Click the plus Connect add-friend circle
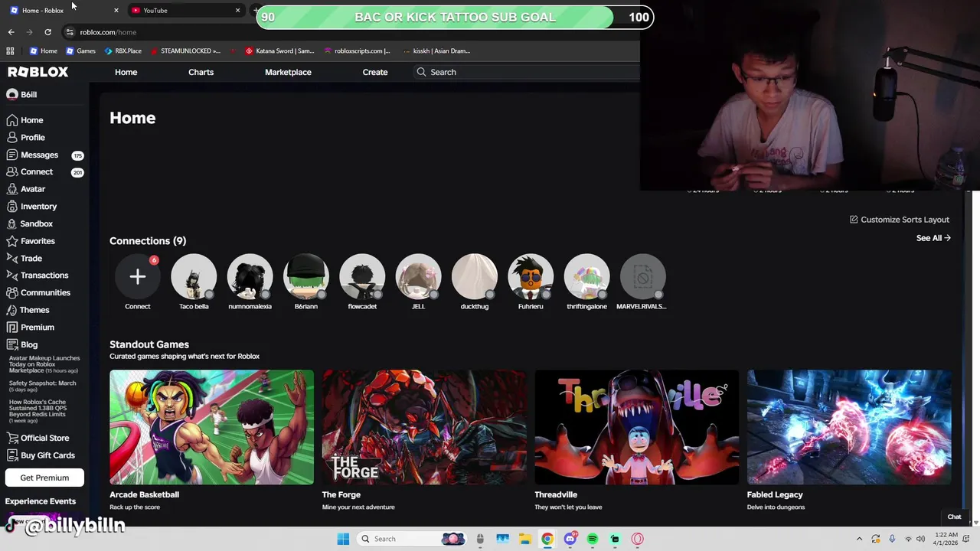This screenshot has width=980, height=551. coord(138,276)
